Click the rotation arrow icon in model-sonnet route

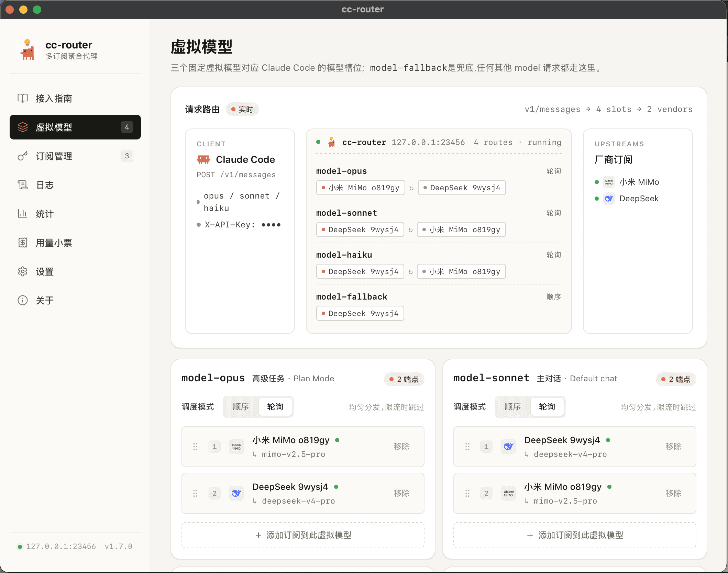[410, 230]
